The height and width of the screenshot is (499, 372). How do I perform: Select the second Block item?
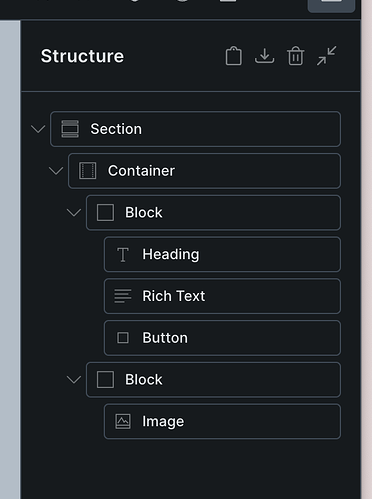(213, 380)
